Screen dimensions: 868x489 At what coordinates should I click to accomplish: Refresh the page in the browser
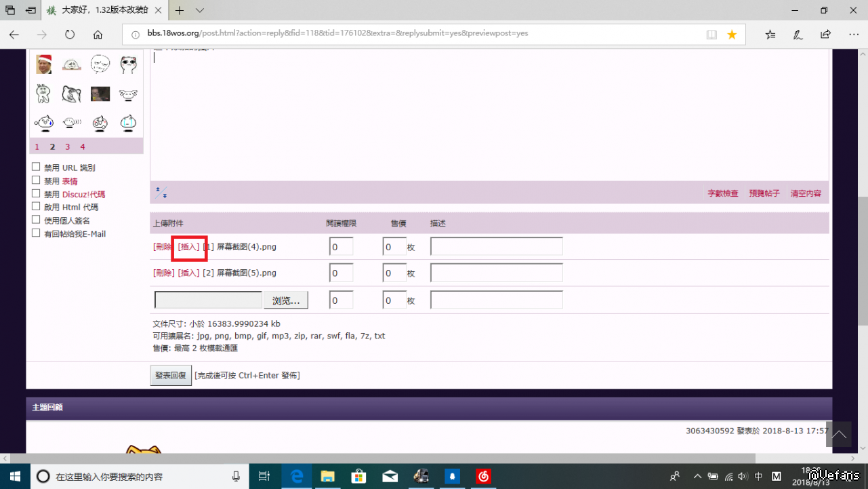click(x=70, y=35)
